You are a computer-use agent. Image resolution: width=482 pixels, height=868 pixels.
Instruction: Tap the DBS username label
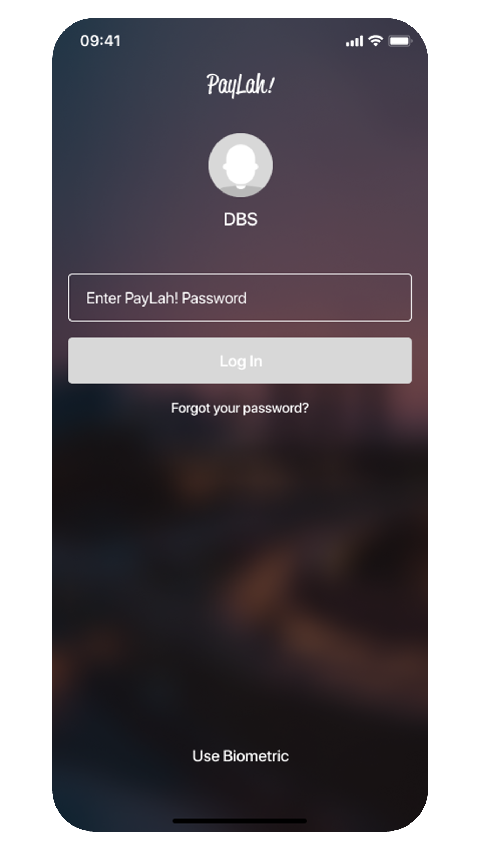(x=241, y=219)
